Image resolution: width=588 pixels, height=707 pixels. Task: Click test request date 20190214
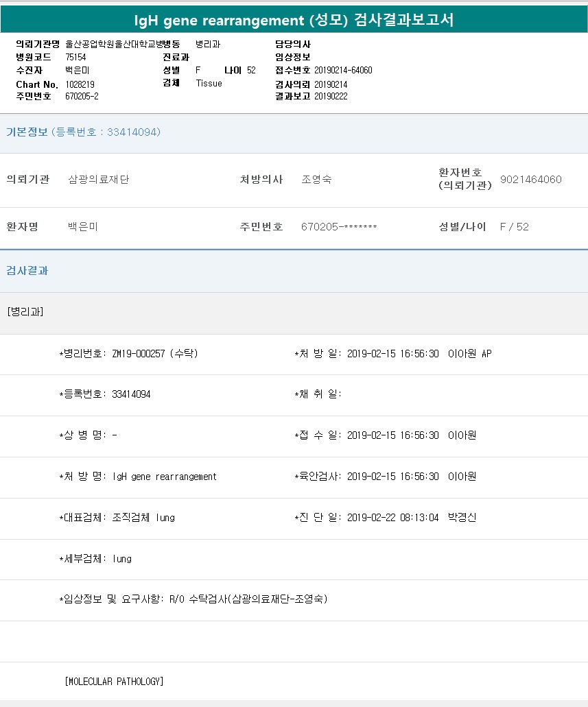point(331,84)
